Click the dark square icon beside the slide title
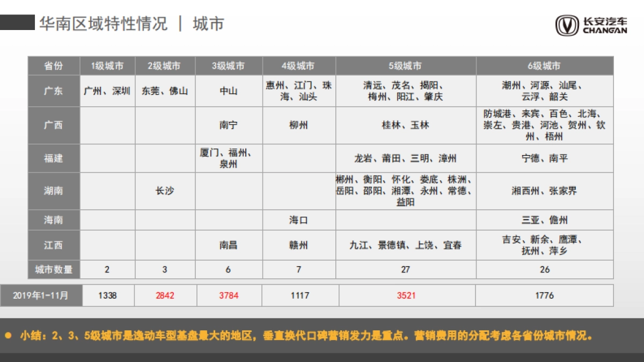 point(16,23)
